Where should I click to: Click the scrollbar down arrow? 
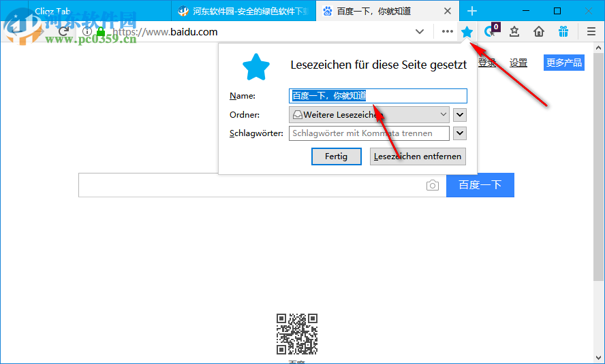coord(598,359)
